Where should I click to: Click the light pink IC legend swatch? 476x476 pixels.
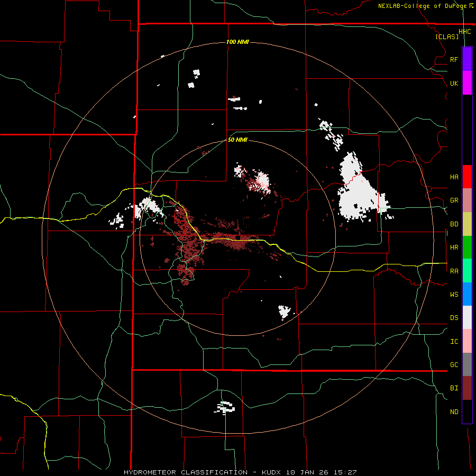tap(467, 341)
